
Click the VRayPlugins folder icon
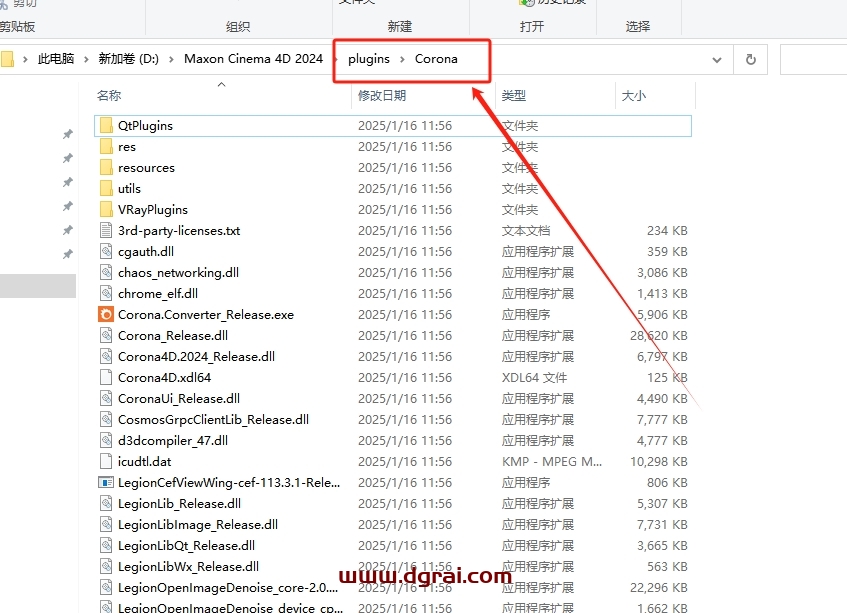click(106, 210)
